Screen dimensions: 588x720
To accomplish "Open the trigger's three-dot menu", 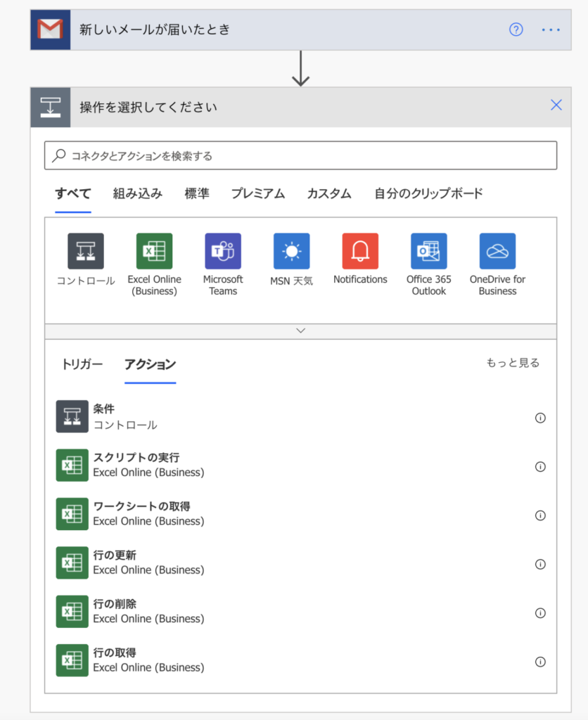I will [x=550, y=30].
